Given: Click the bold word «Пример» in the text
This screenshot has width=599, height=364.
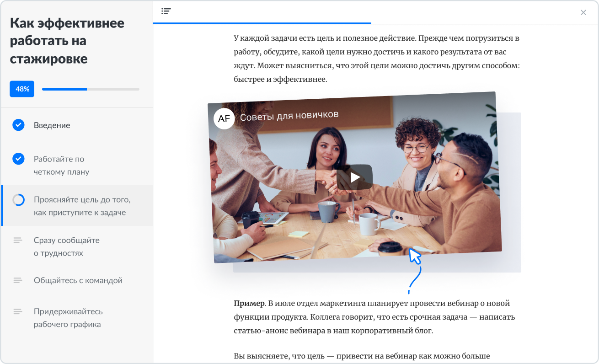Looking at the screenshot, I should pyautogui.click(x=249, y=303).
